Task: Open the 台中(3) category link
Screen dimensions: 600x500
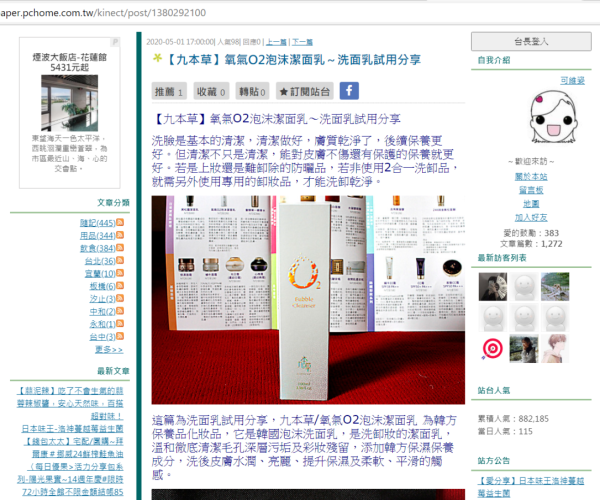Action: pos(102,336)
